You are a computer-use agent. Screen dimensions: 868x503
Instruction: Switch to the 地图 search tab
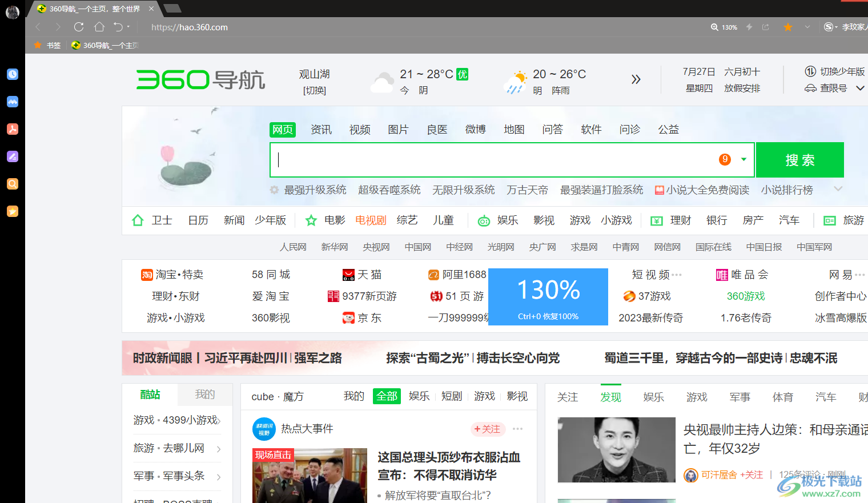click(x=514, y=130)
